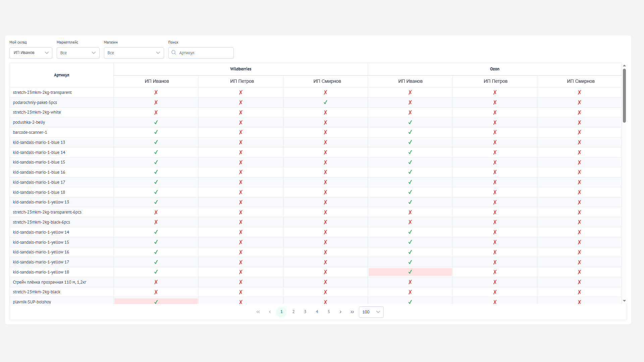The width and height of the screenshot is (644, 362).
Task: Toggle cross for stretch-23mkm-2kg-black-6pcs Wildberries ИП Смирнов
Action: click(x=325, y=222)
